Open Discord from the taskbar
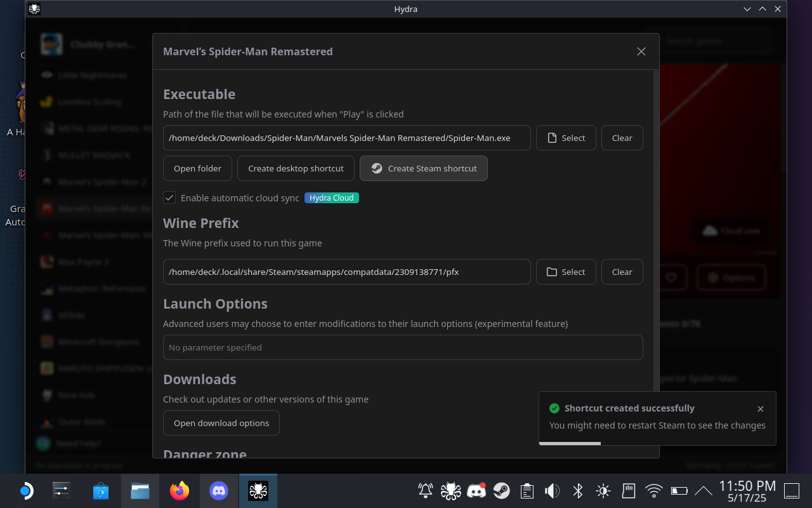The height and width of the screenshot is (508, 812). click(219, 491)
